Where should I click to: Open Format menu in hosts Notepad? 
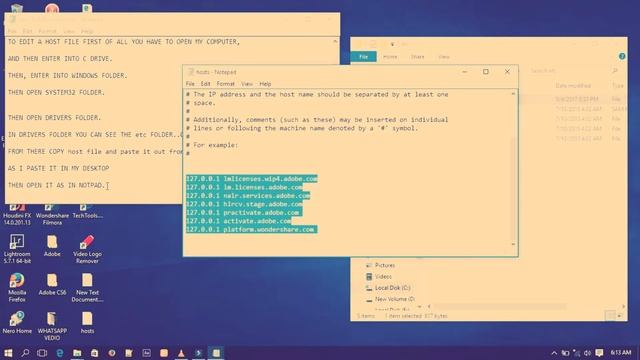click(x=225, y=84)
